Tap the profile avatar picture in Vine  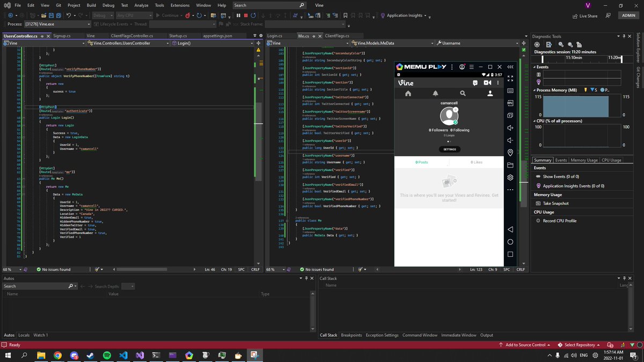(x=449, y=116)
